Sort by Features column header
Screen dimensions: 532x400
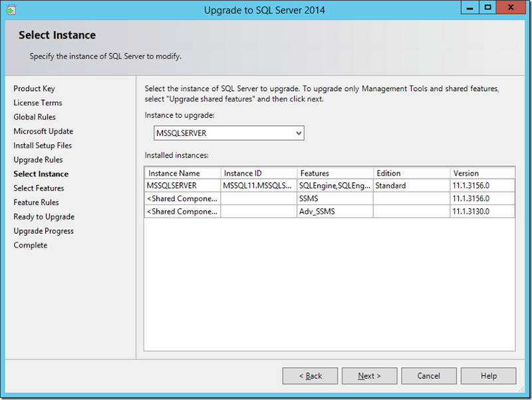335,173
